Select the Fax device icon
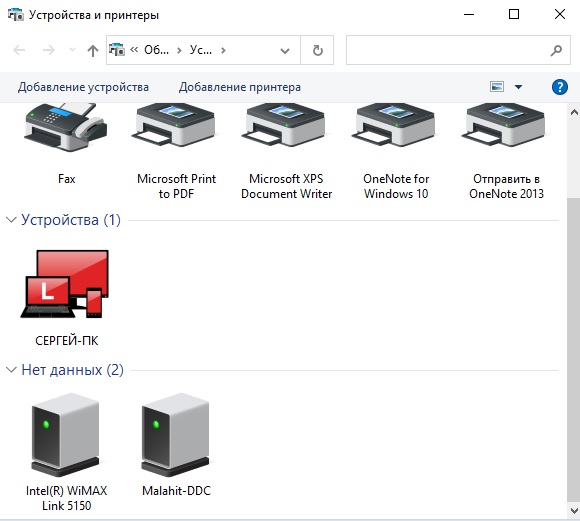This screenshot has width=580, height=521. point(66,127)
